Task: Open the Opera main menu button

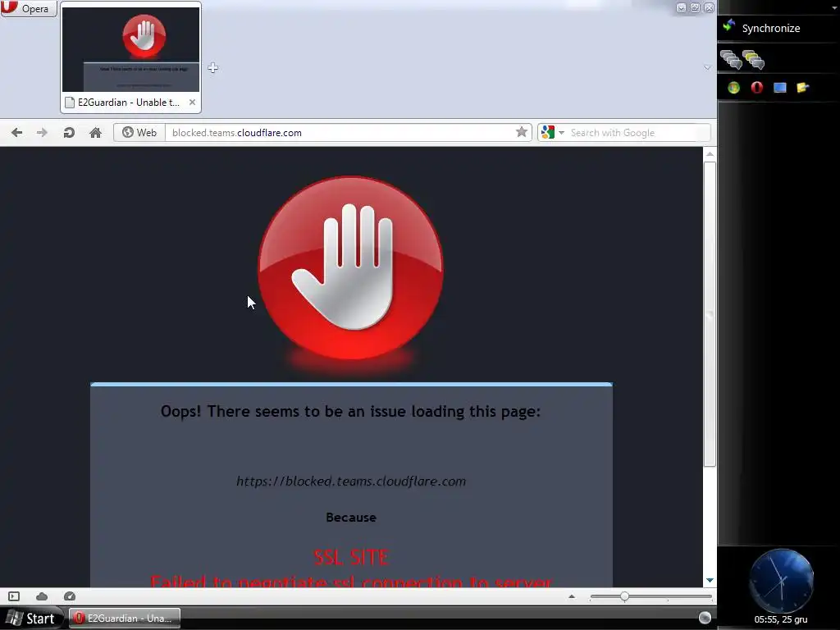Action: pos(28,8)
